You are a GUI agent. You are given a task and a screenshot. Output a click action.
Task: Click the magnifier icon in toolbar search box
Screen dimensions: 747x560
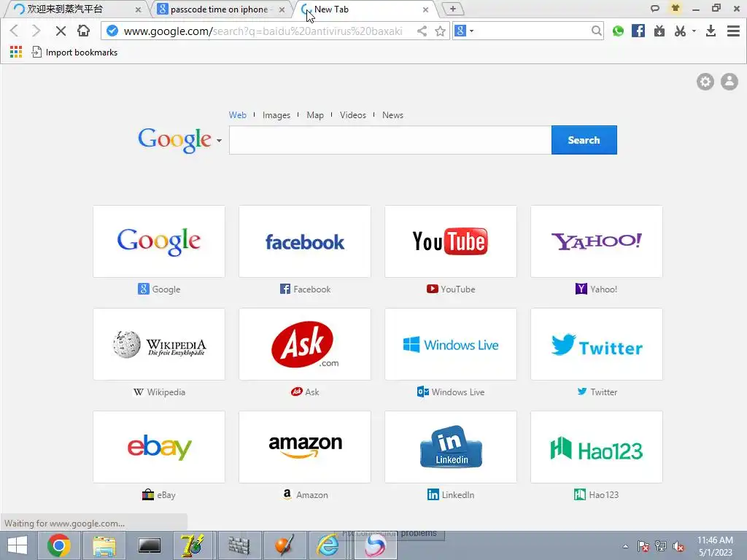[596, 31]
